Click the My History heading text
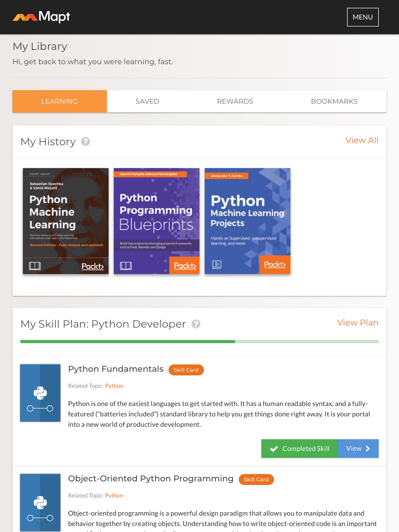This screenshot has width=399, height=532. click(48, 142)
